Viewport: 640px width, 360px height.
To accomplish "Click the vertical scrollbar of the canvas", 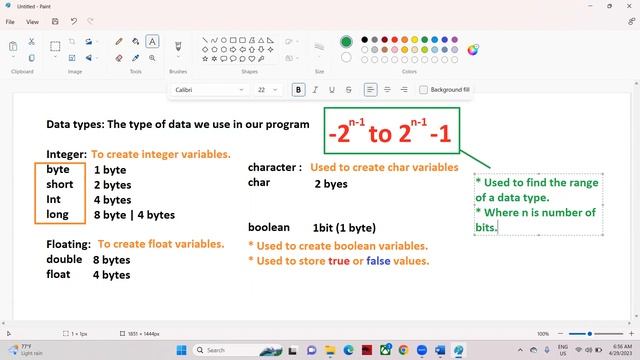I will (636, 200).
